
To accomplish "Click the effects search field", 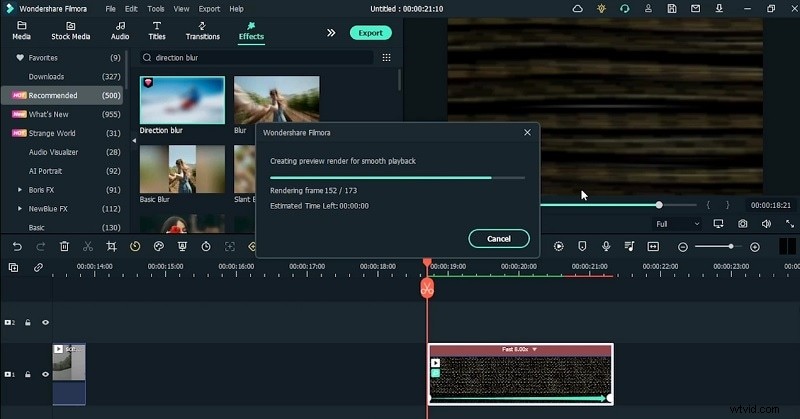I will coord(257,58).
